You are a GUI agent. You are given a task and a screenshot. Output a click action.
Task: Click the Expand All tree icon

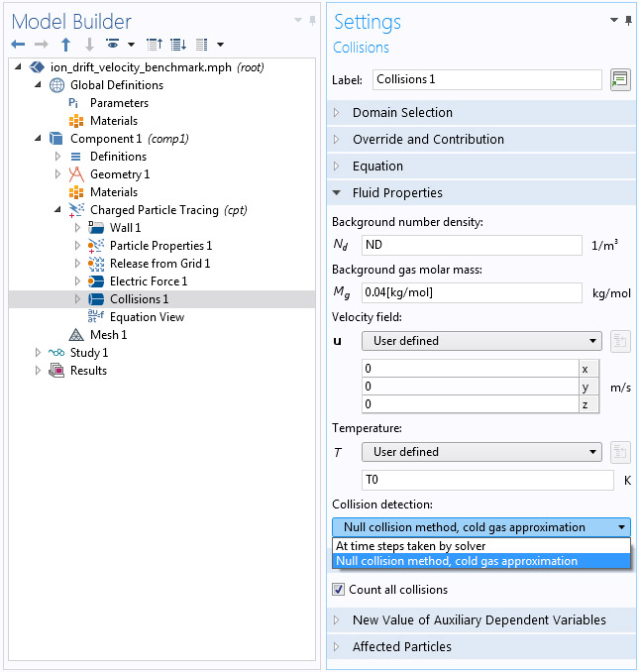(x=177, y=45)
